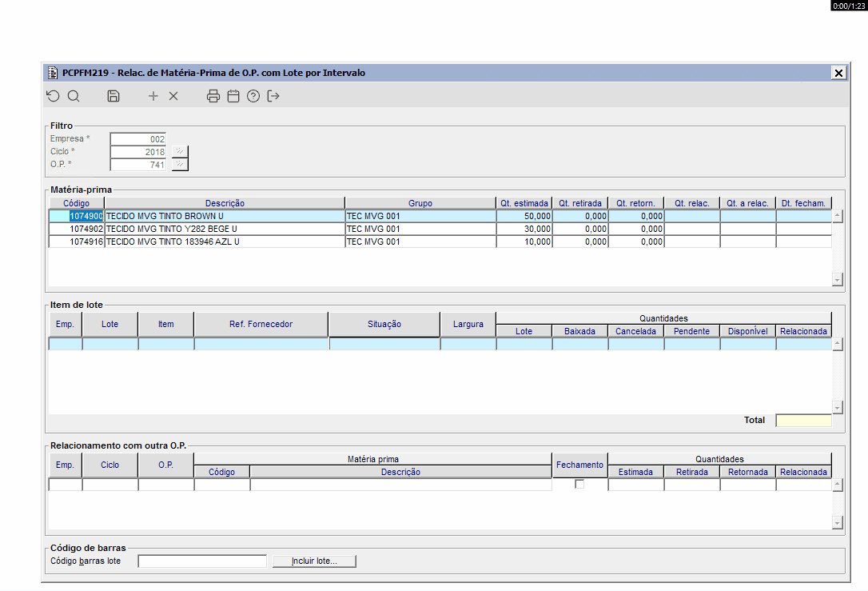Click the Pendente column header

692,331
